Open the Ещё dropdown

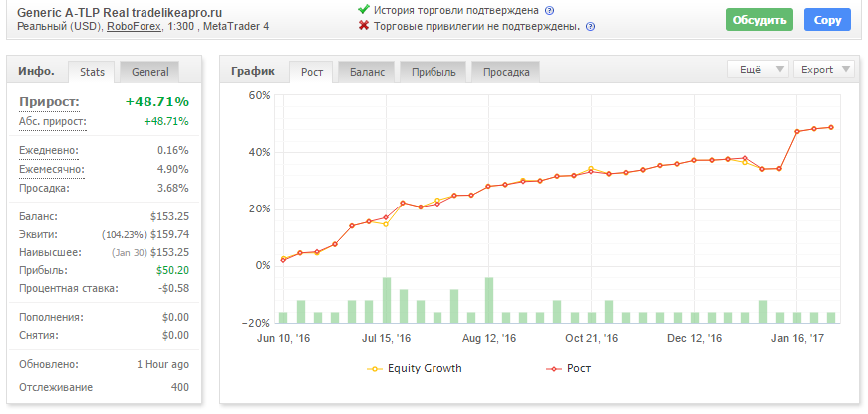(x=757, y=69)
